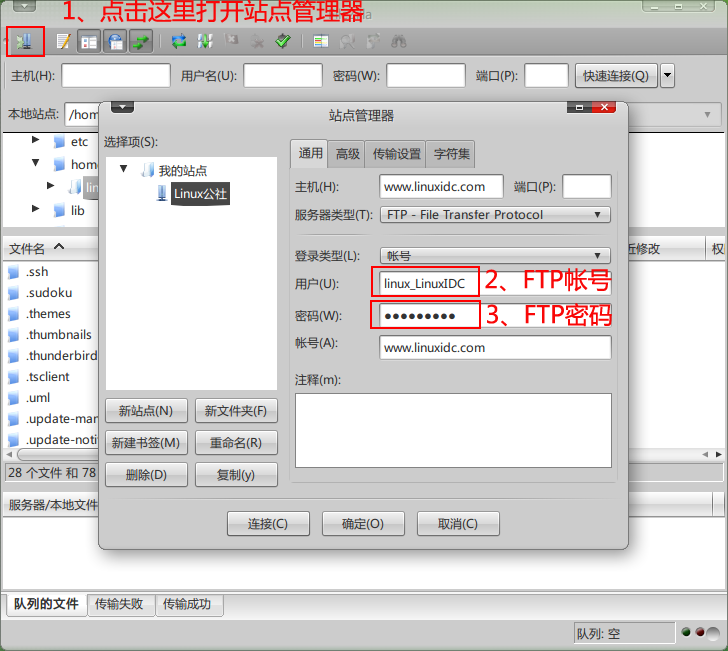Image resolution: width=728 pixels, height=651 pixels.
Task: Click the .uml folder icon
Action: click(13, 398)
